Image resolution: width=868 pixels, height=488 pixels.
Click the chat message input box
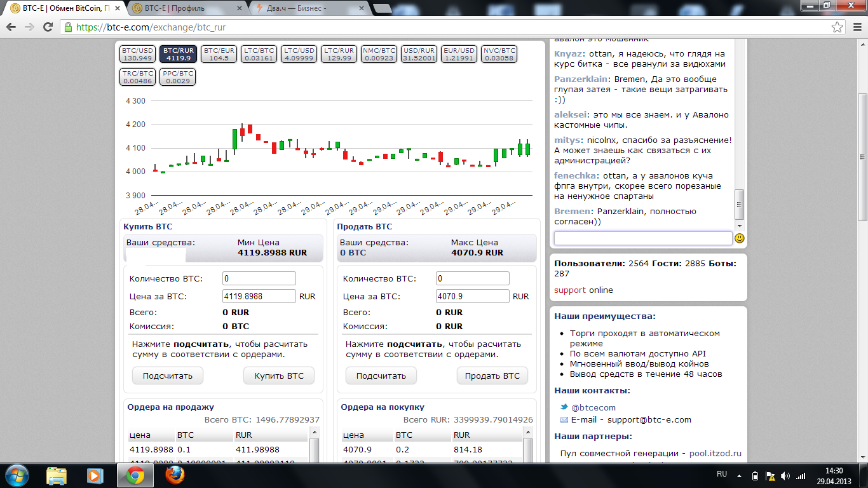click(643, 238)
